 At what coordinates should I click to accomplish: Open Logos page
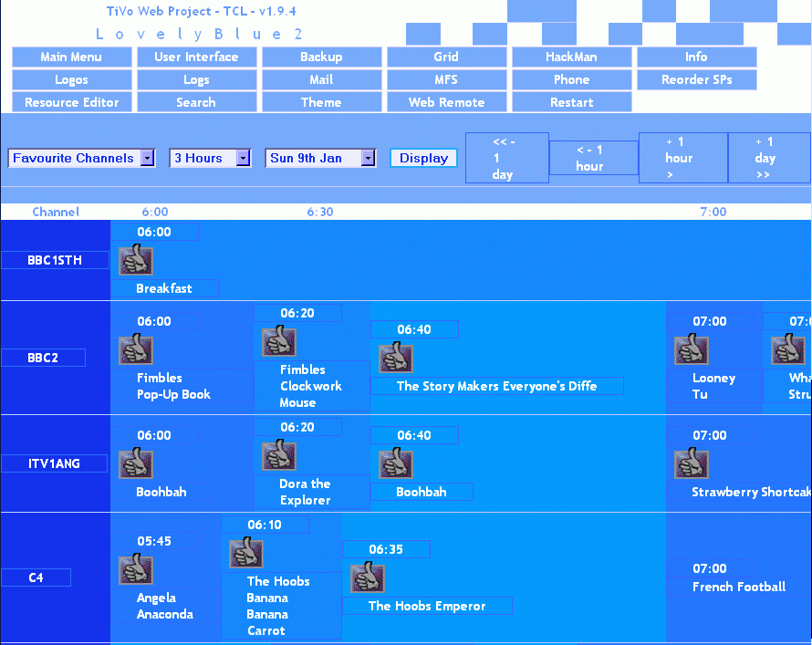point(71,79)
